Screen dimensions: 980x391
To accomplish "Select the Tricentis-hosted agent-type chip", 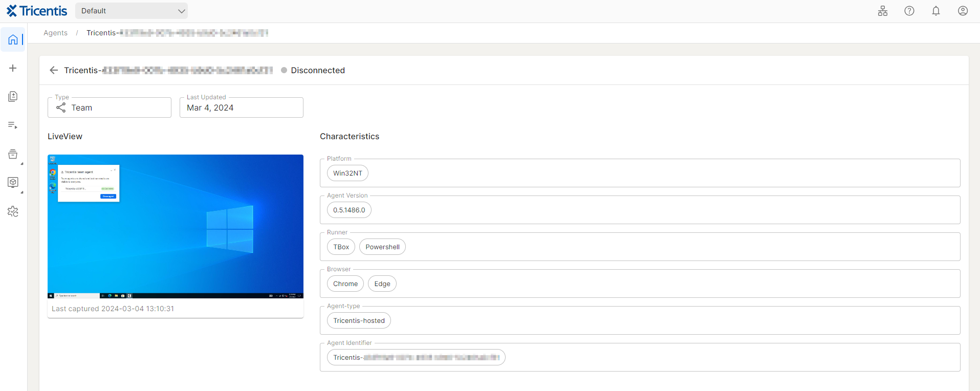I will (x=359, y=320).
